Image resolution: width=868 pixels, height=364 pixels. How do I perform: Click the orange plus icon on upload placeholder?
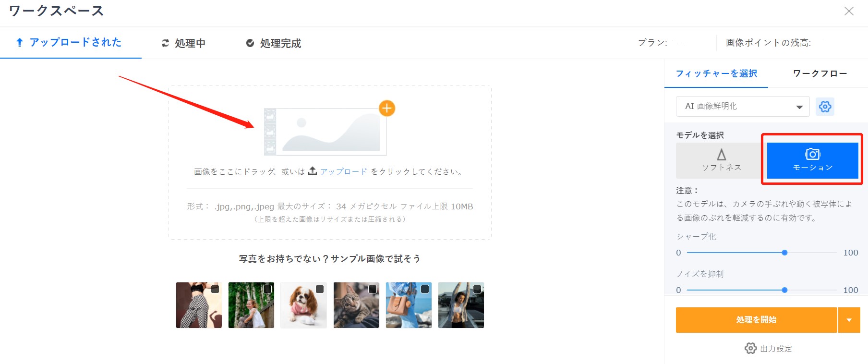pyautogui.click(x=387, y=109)
